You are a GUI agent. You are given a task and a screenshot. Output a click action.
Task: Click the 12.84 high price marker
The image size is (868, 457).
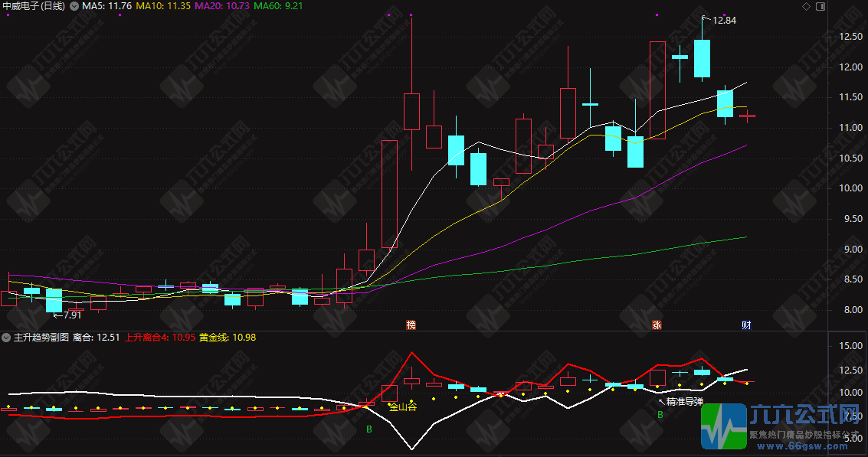tap(724, 21)
